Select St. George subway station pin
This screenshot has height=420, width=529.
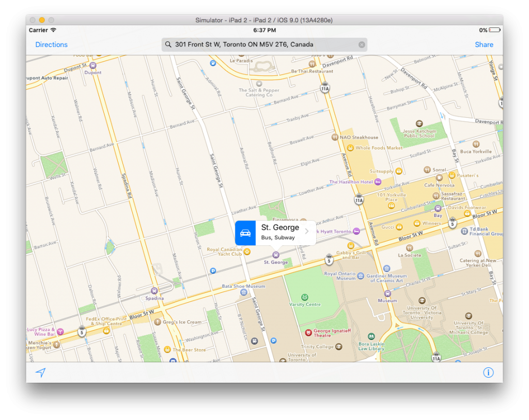[276, 255]
